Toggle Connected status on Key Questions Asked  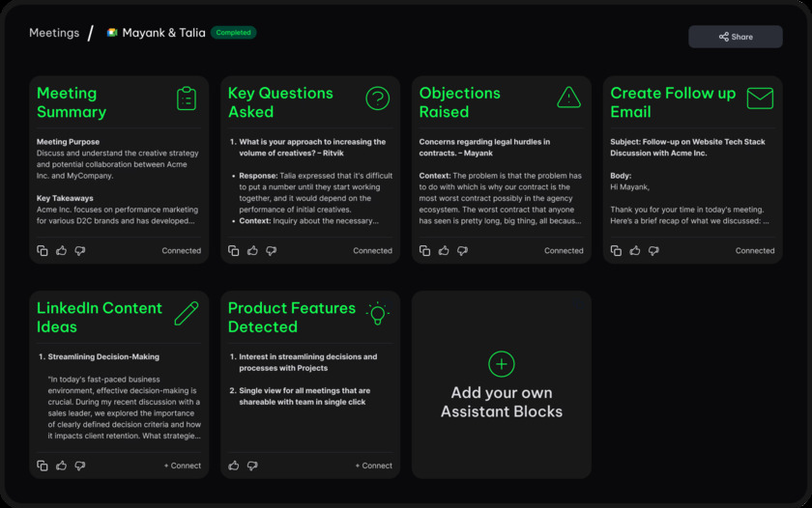coord(372,251)
